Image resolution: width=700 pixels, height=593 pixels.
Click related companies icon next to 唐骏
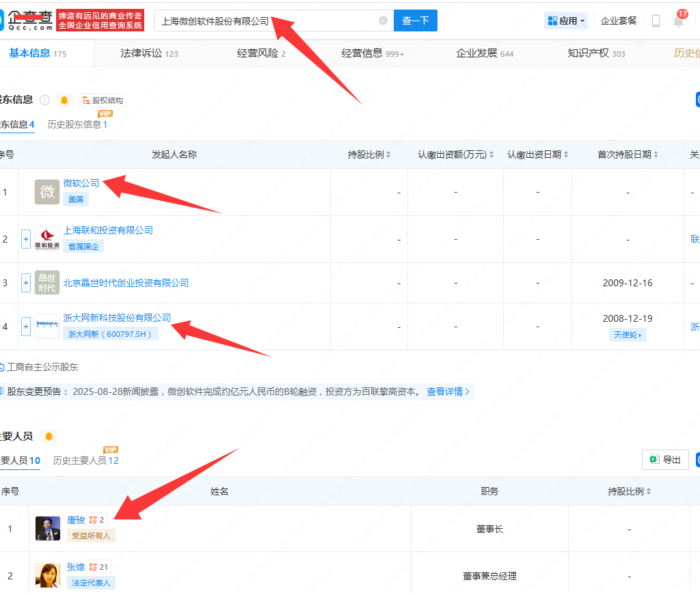pyautogui.click(x=96, y=520)
